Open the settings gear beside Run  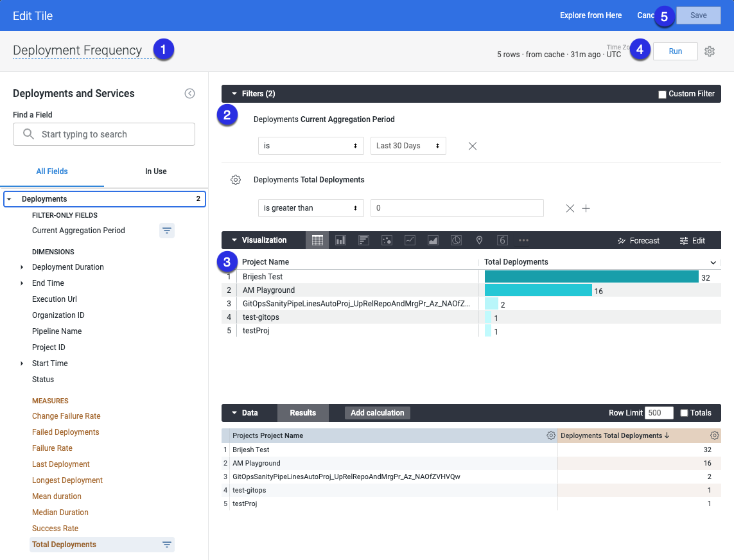(x=710, y=51)
